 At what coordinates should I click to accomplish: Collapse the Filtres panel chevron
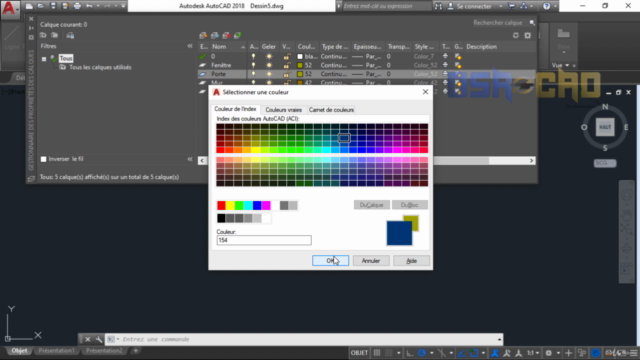[x=190, y=46]
